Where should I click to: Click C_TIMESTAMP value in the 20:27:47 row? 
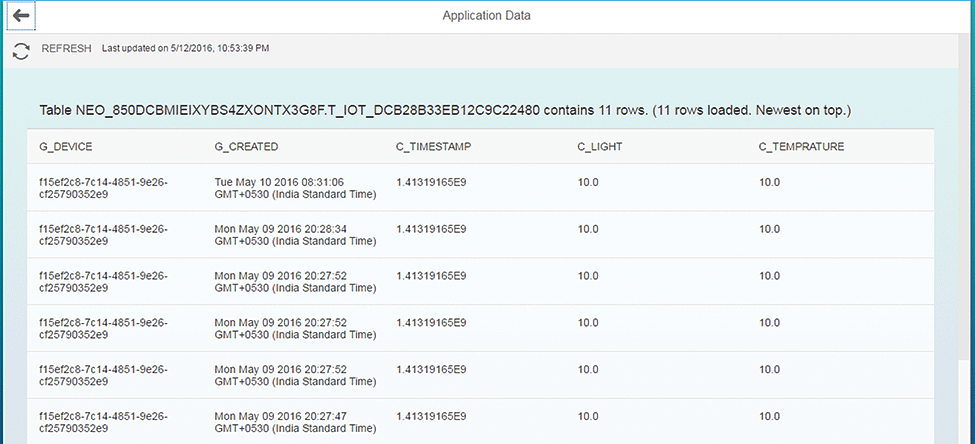431,416
